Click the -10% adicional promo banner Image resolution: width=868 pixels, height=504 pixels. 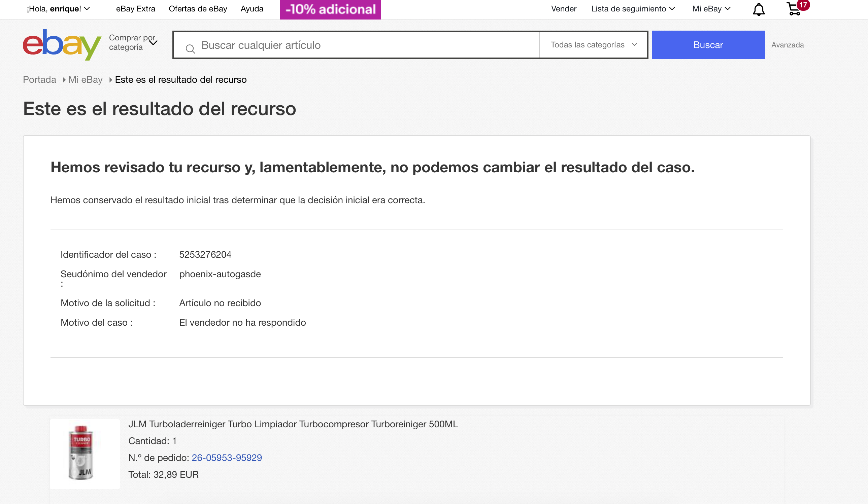(330, 9)
